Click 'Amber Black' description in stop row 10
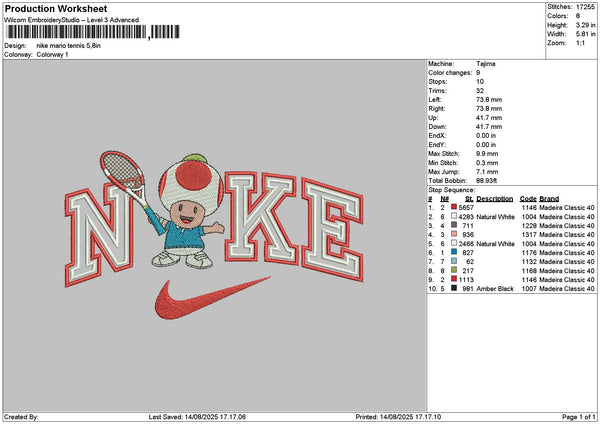 pos(495,289)
